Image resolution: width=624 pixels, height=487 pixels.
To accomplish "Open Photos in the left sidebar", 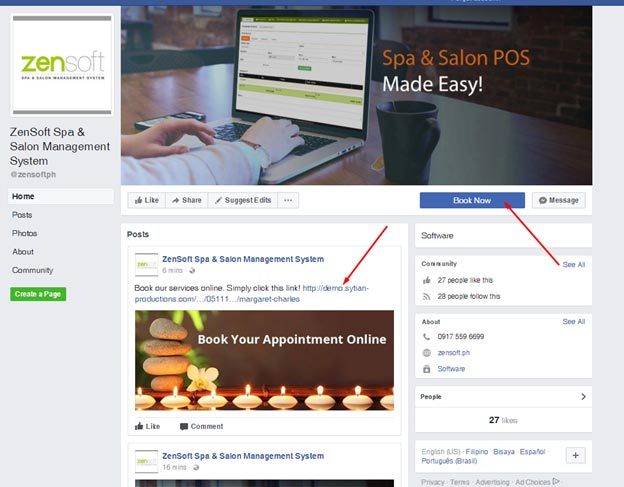I will tap(24, 233).
